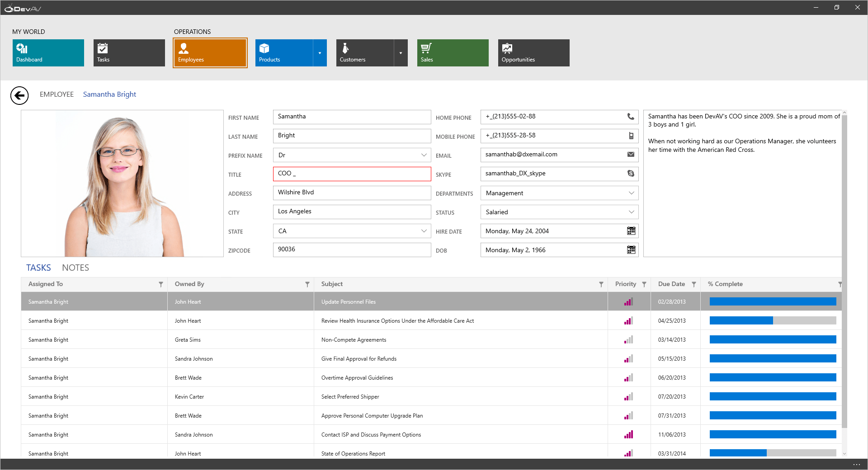Click the back arrow button

[x=19, y=95]
